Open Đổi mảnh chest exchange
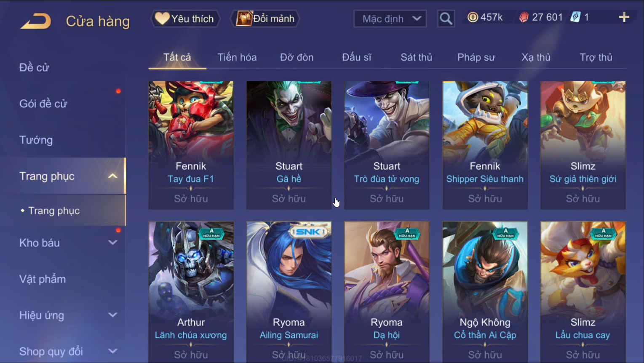 [265, 19]
